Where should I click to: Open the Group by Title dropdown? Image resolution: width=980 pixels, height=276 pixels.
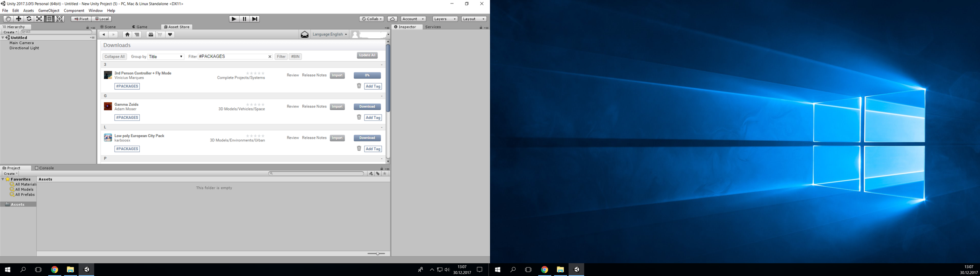[x=165, y=57]
